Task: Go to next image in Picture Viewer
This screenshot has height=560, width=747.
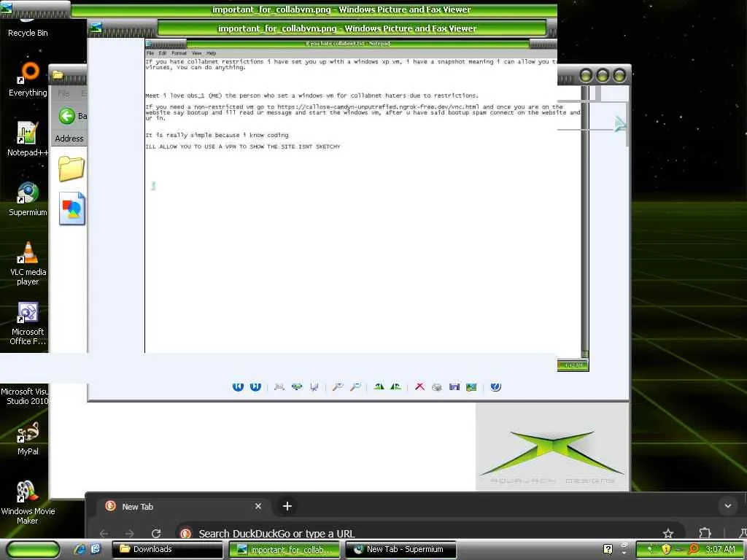Action: click(256, 386)
